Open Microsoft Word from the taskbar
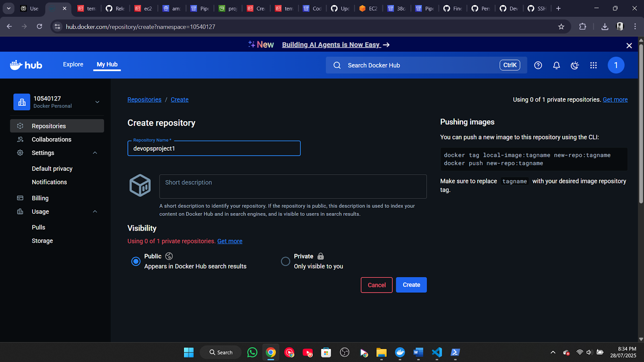The width and height of the screenshot is (644, 362). [x=418, y=352]
